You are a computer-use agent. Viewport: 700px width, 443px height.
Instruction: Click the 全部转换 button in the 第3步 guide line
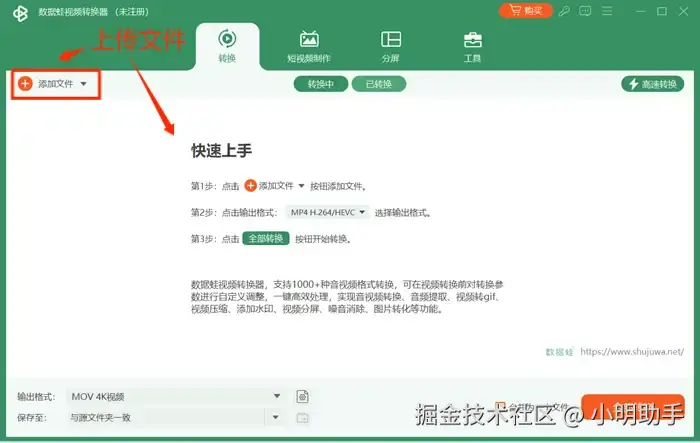tap(266, 238)
